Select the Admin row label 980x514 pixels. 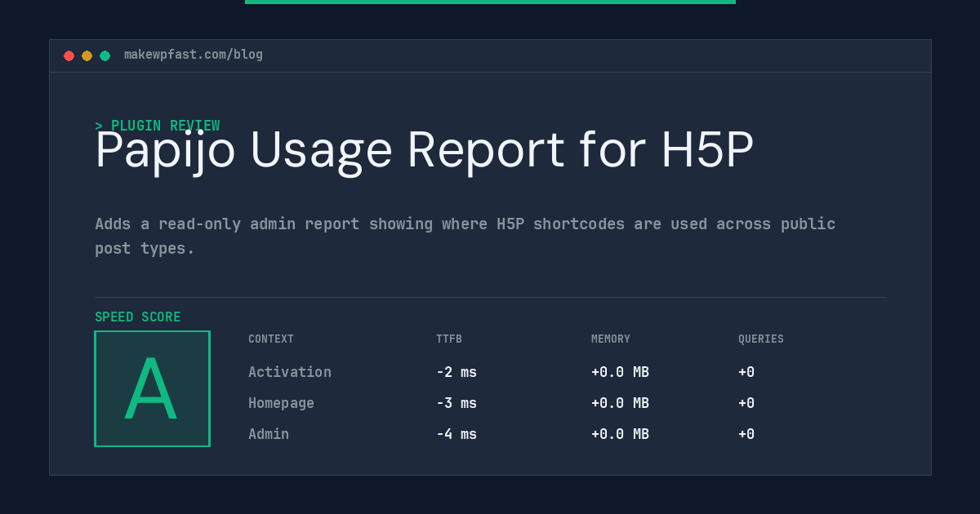(x=269, y=434)
